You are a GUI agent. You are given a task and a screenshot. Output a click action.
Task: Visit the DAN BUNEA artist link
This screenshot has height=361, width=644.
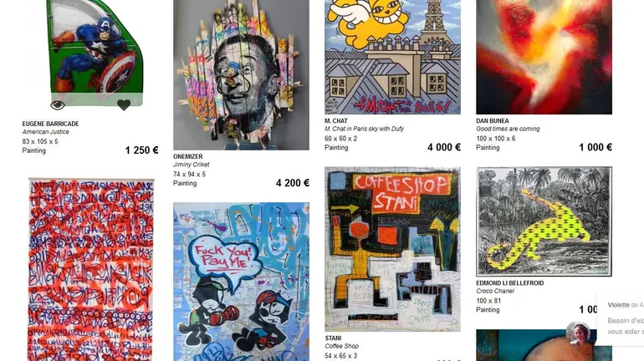pyautogui.click(x=493, y=120)
